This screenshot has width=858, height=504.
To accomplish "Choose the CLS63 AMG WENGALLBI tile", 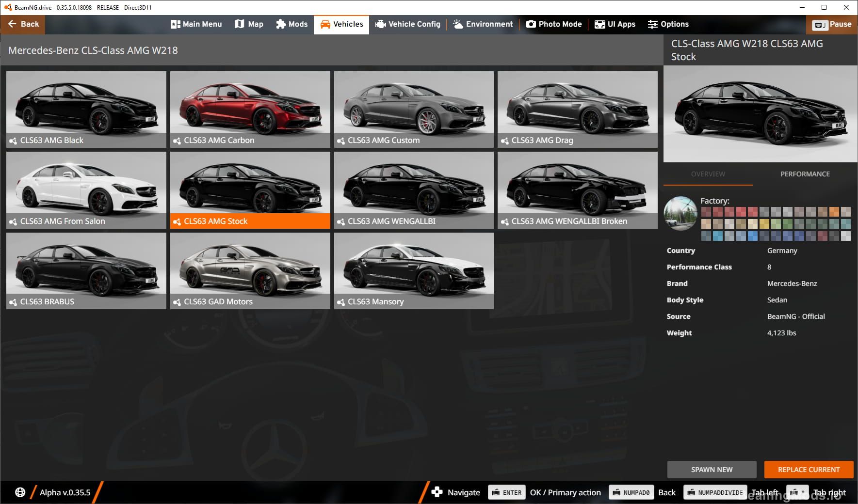I will pos(414,190).
